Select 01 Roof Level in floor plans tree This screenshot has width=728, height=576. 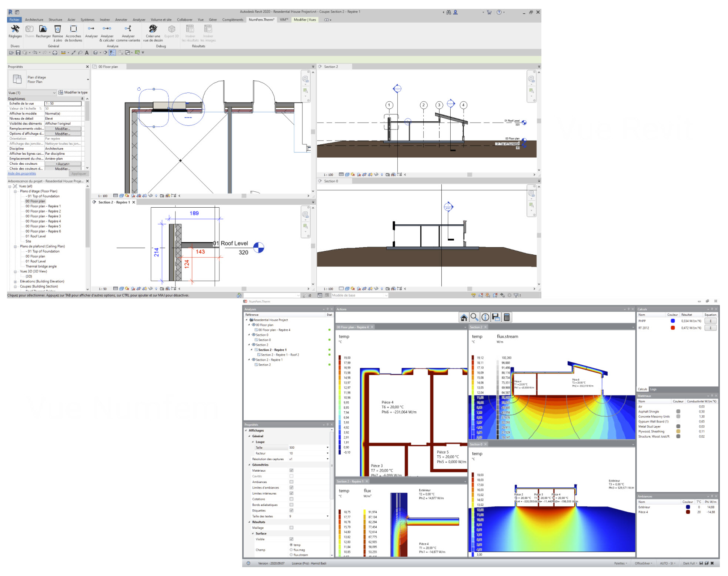pos(36,236)
